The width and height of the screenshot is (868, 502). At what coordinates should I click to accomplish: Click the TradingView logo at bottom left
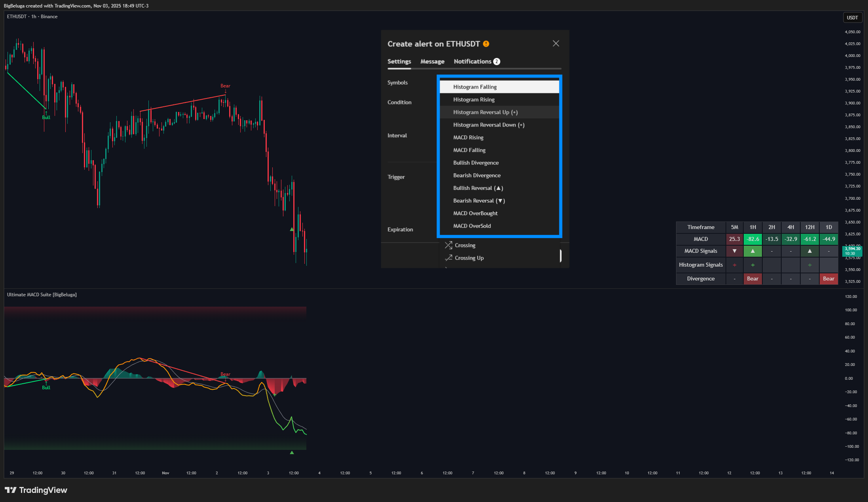(36, 490)
